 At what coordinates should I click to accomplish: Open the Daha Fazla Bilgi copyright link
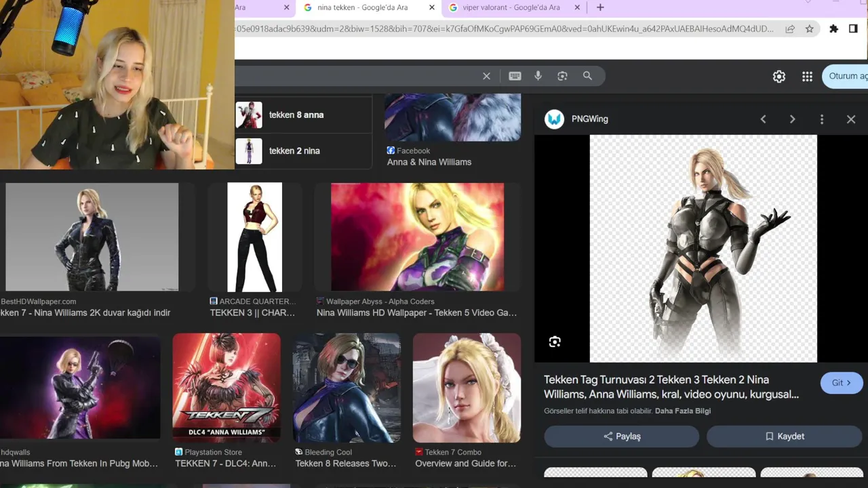click(683, 411)
